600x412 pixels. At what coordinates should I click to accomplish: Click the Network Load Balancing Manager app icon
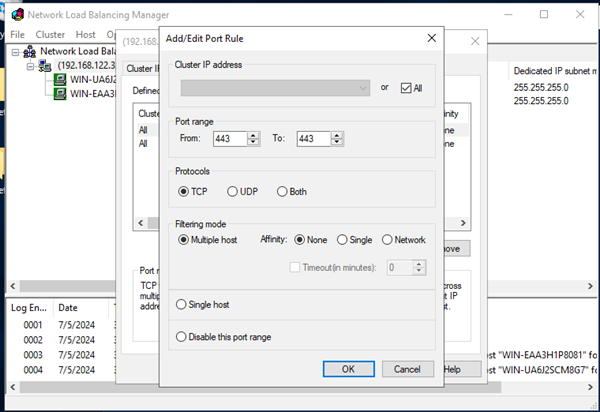point(18,15)
